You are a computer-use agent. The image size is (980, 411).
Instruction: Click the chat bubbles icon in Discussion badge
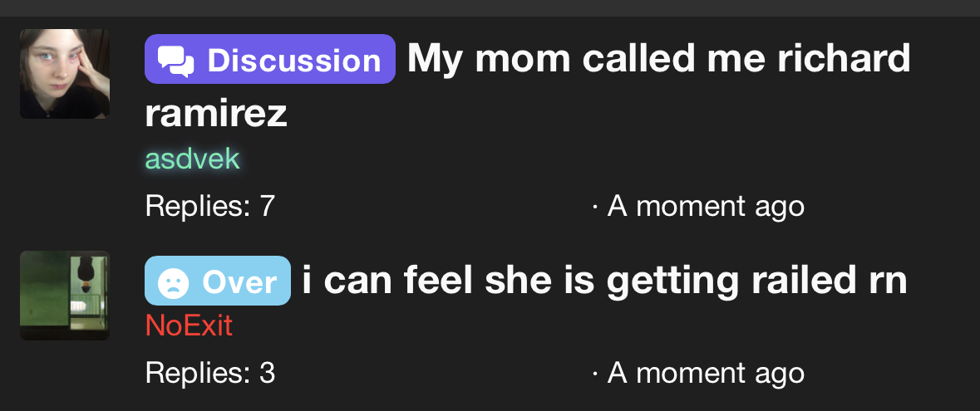(x=175, y=60)
